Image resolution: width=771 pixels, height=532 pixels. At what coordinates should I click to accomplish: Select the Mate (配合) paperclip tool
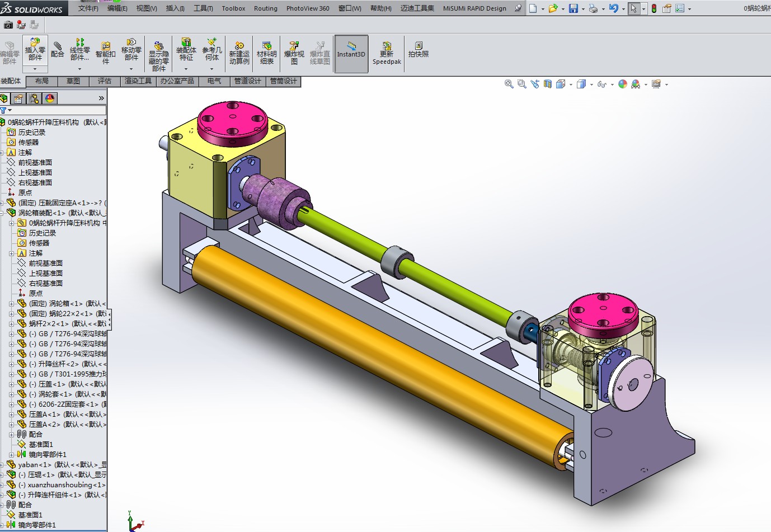(x=57, y=49)
